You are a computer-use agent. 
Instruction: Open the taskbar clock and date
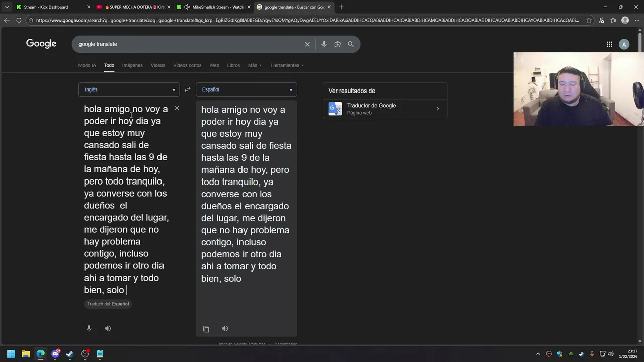pos(628,354)
